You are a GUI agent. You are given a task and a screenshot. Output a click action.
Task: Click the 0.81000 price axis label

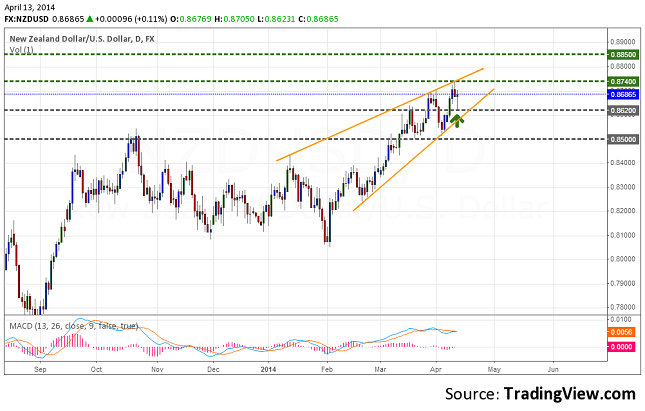coord(624,235)
